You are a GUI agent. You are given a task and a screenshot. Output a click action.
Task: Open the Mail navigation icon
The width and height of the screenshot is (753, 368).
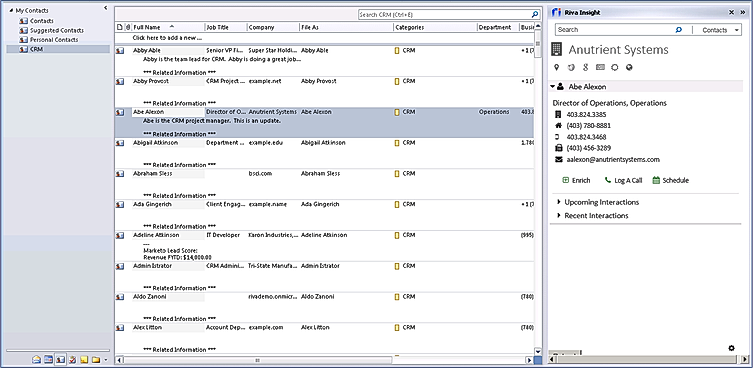36,359
